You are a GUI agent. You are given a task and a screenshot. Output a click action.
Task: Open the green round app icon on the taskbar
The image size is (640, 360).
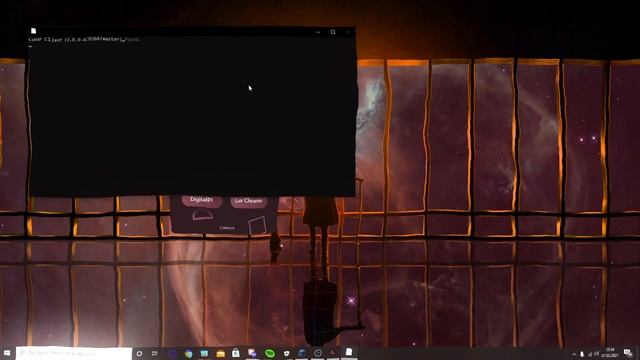point(269,353)
